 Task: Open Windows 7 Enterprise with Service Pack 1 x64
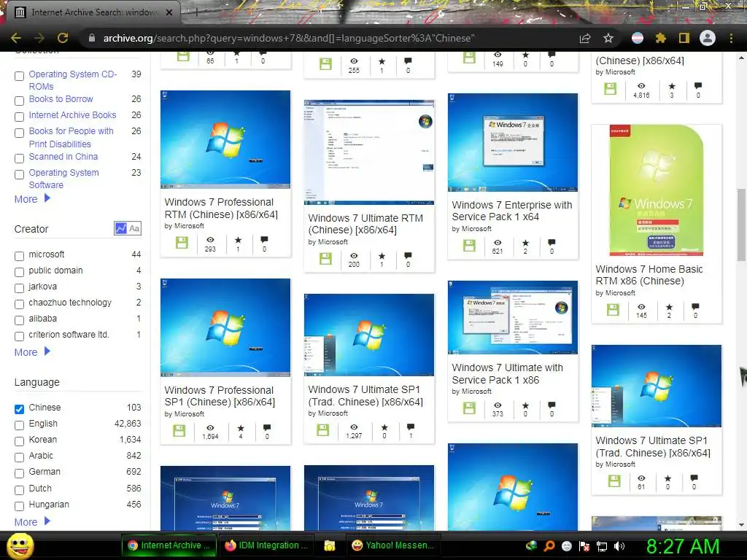pos(511,211)
